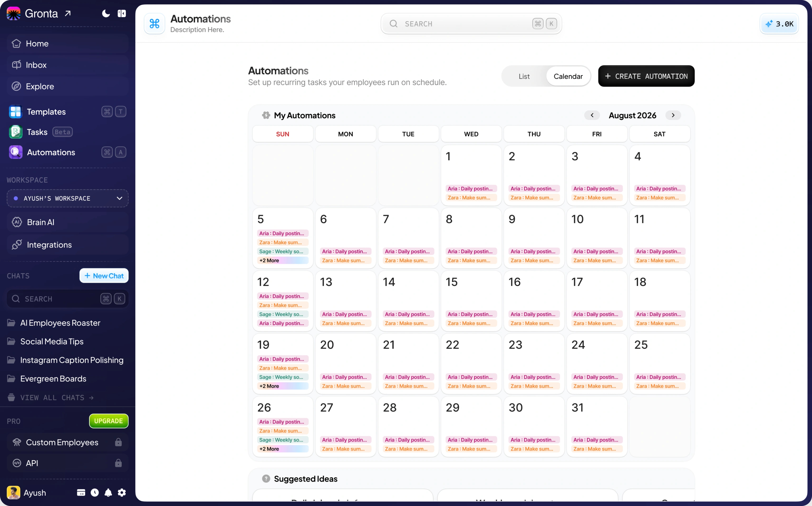Switch to List view
The width and height of the screenshot is (812, 506).
(524, 76)
